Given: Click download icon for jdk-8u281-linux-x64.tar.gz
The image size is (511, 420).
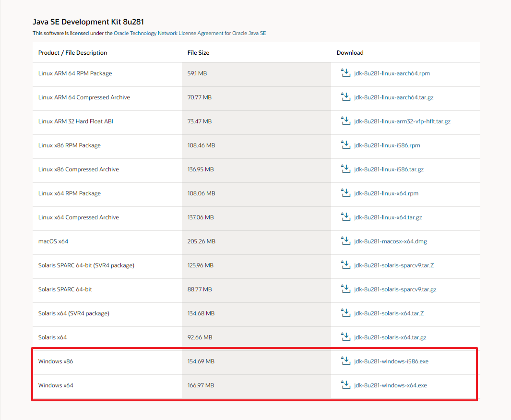Looking at the screenshot, I should pyautogui.click(x=345, y=216).
